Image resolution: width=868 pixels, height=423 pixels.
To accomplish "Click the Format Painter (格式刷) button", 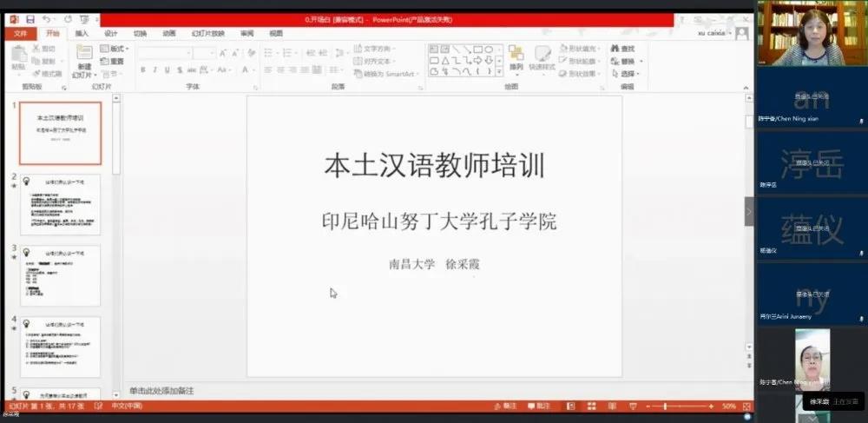I will coord(47,74).
